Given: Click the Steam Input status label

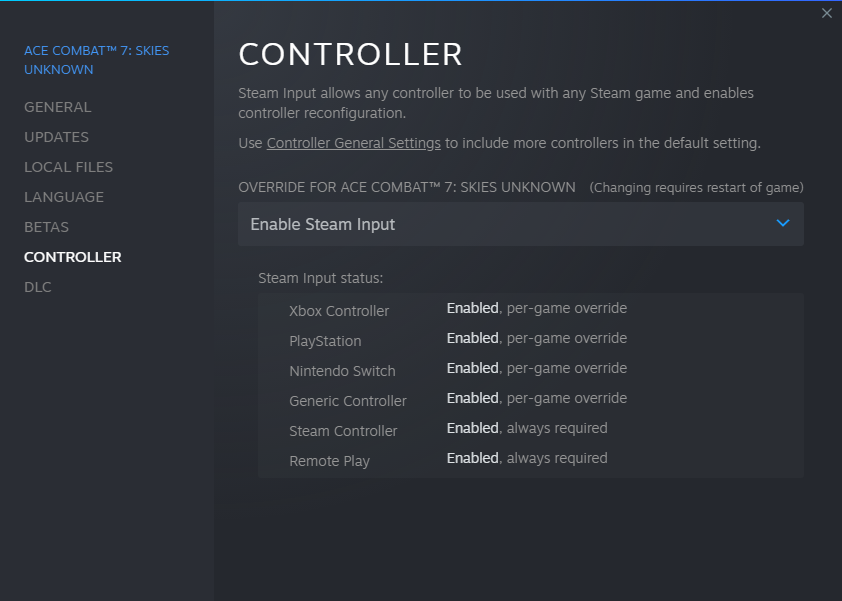Looking at the screenshot, I should click(320, 278).
